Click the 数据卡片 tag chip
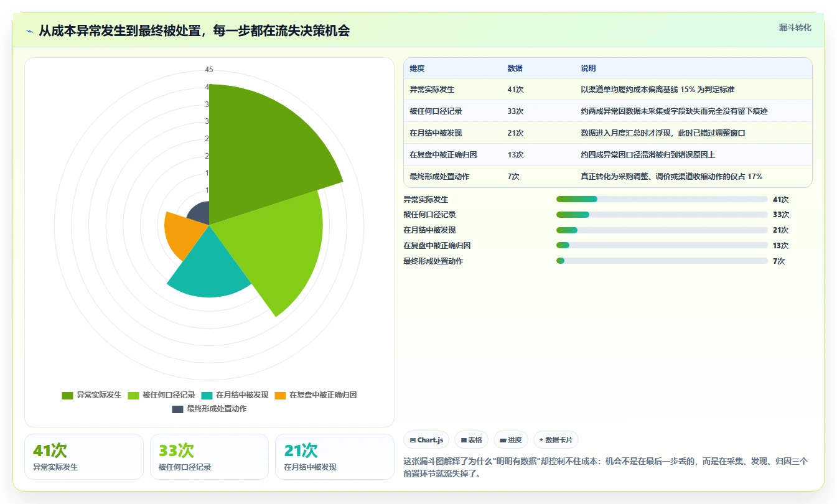 pyautogui.click(x=556, y=440)
